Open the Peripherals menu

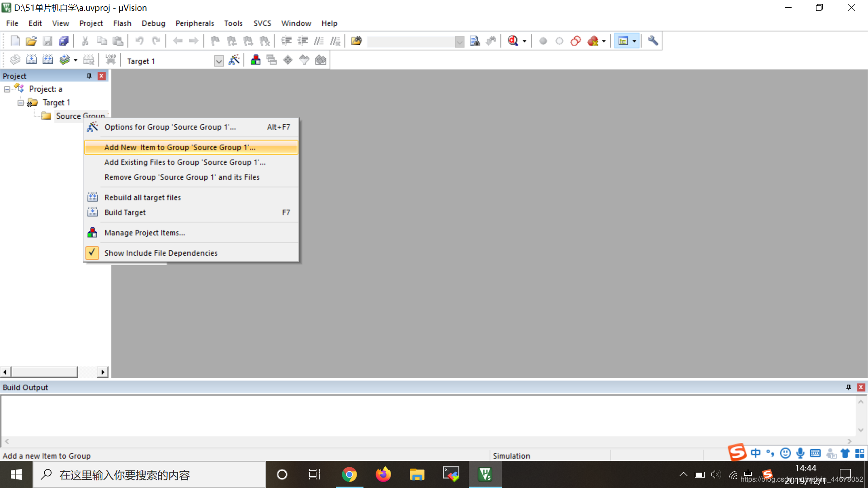pyautogui.click(x=195, y=23)
